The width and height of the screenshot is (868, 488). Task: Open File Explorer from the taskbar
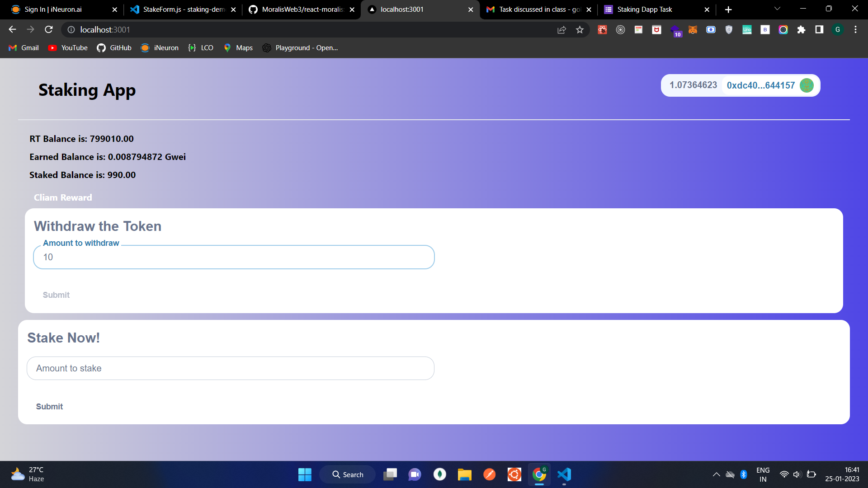point(464,474)
